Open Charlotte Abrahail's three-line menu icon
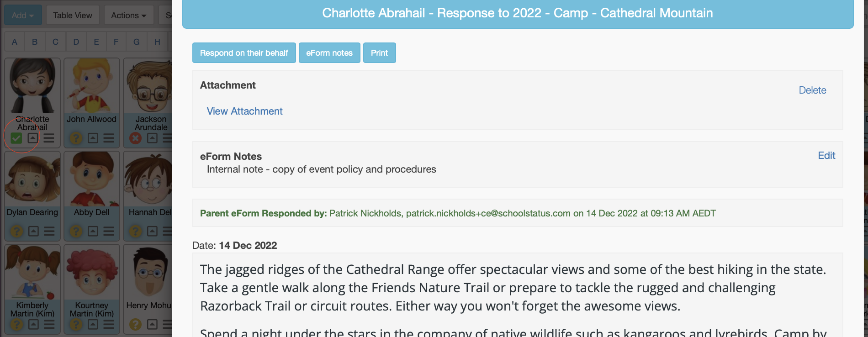The height and width of the screenshot is (337, 868). pos(49,138)
